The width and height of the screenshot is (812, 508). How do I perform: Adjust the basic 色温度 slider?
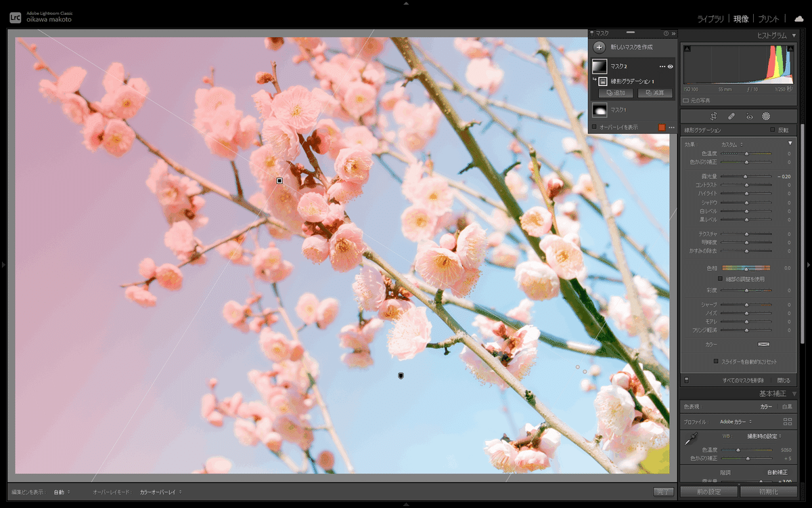coord(746,450)
